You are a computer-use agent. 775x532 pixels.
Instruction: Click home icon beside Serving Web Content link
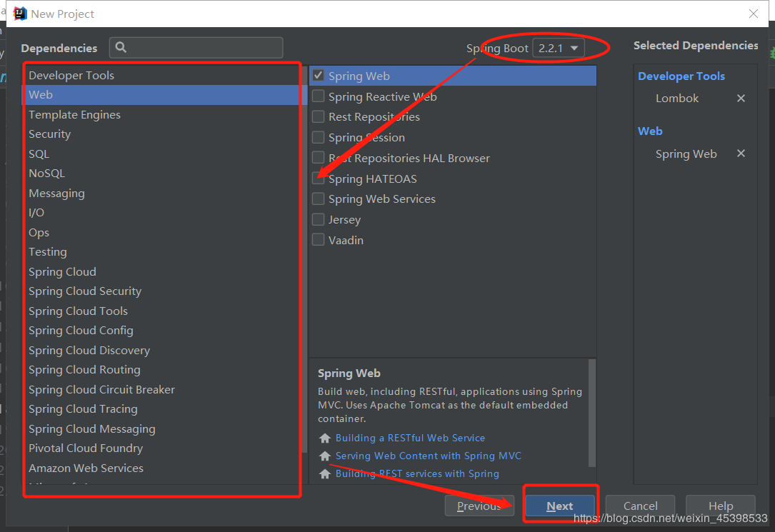pyautogui.click(x=325, y=456)
